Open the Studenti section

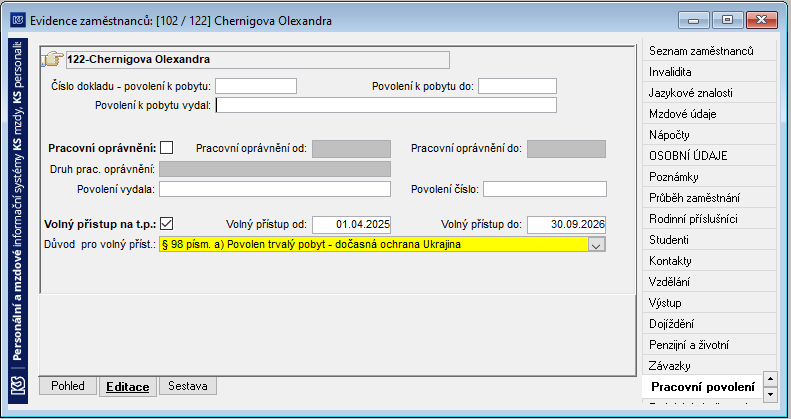709,240
